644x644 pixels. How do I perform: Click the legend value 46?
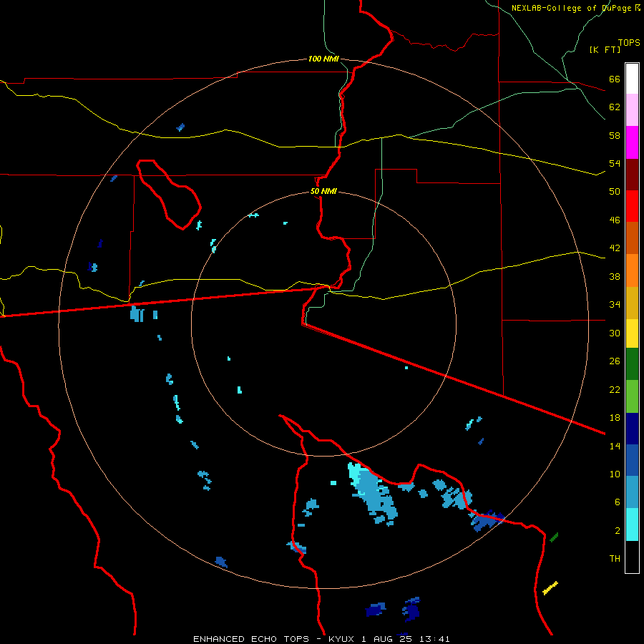coord(615,220)
